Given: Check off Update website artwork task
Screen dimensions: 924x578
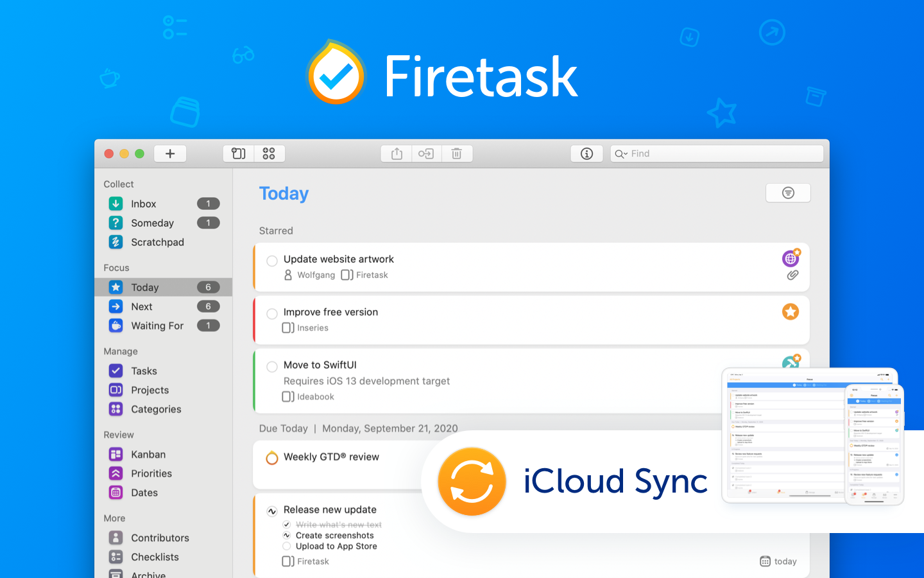Looking at the screenshot, I should click(x=272, y=261).
